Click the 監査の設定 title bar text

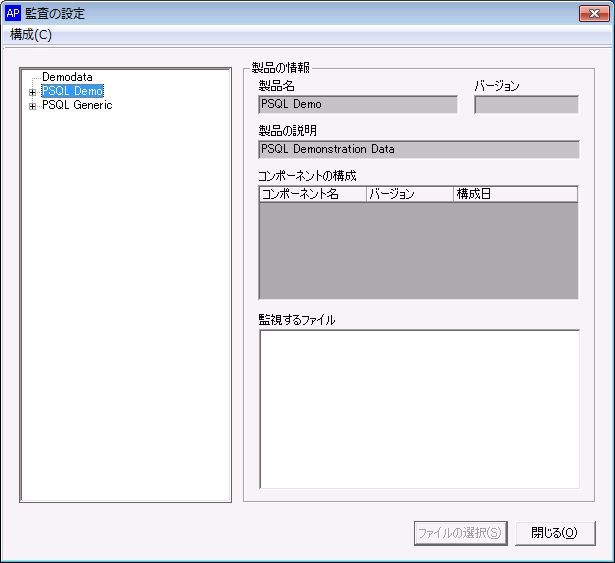pos(55,14)
